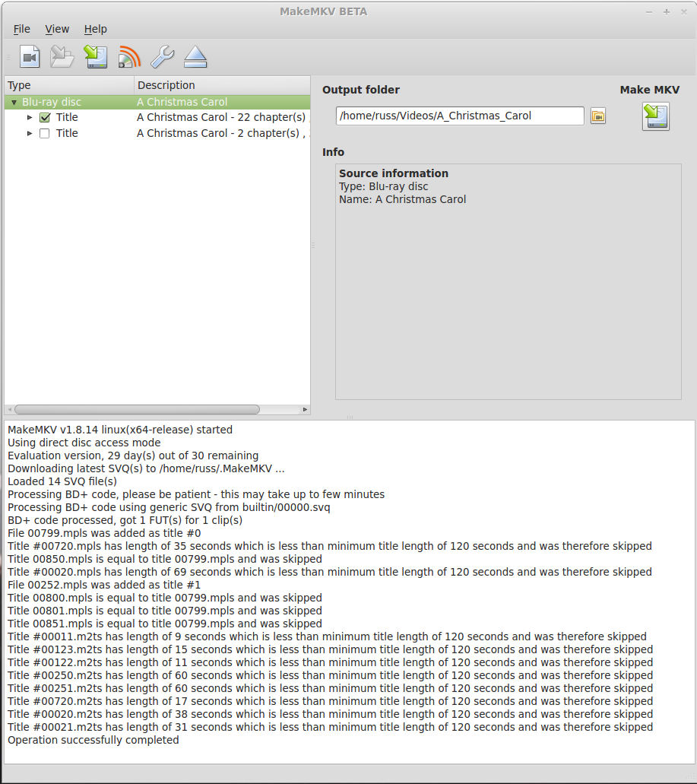Image resolution: width=697 pixels, height=784 pixels.
Task: Open files toolbar camera icon
Action: tap(30, 57)
